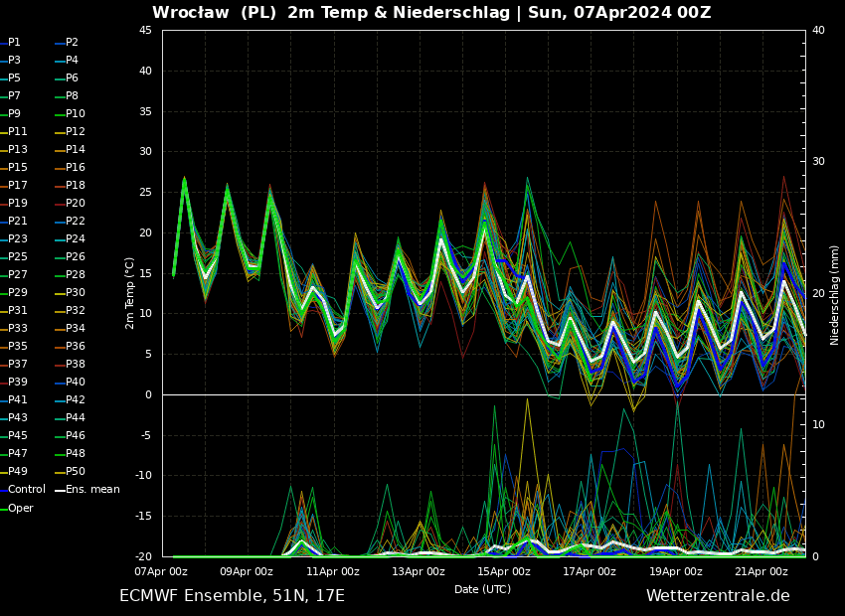Select the '13Apr 00z' date tick
Screen dimensions: 845x616
point(419,571)
